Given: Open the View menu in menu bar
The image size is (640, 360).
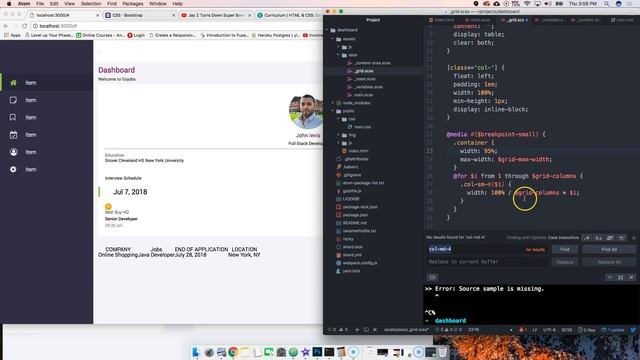Looking at the screenshot, I should pyautogui.click(x=69, y=4).
